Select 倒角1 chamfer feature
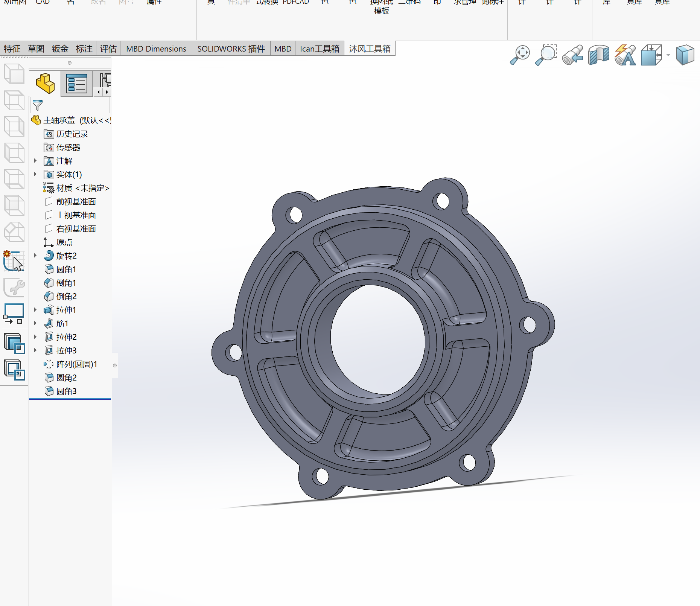Image resolution: width=700 pixels, height=606 pixels. (x=60, y=283)
